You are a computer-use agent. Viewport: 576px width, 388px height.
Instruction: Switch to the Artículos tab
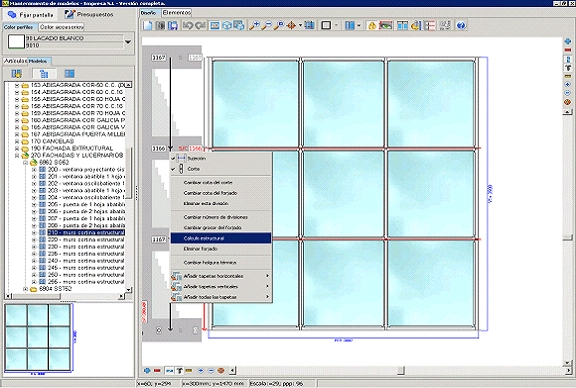tap(15, 61)
